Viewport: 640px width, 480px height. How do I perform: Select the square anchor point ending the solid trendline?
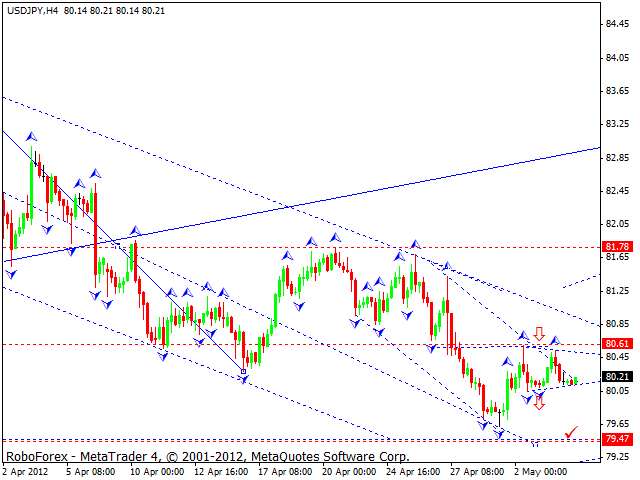(244, 371)
